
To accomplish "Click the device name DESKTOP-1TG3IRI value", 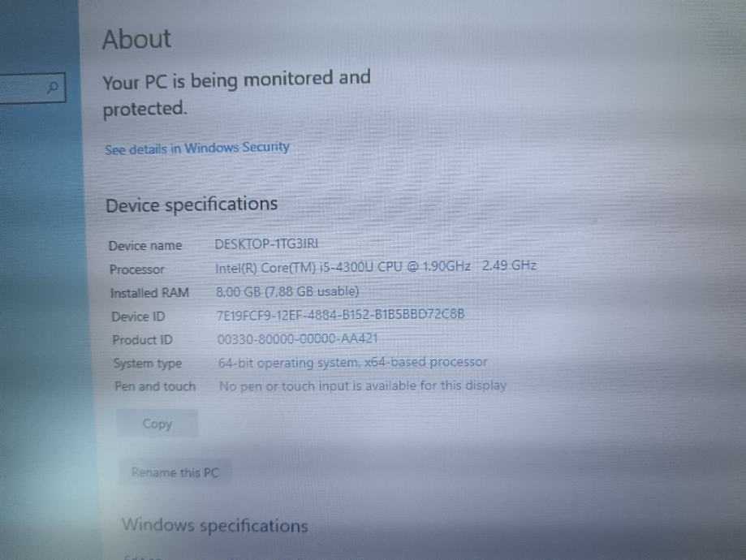I will [x=266, y=244].
